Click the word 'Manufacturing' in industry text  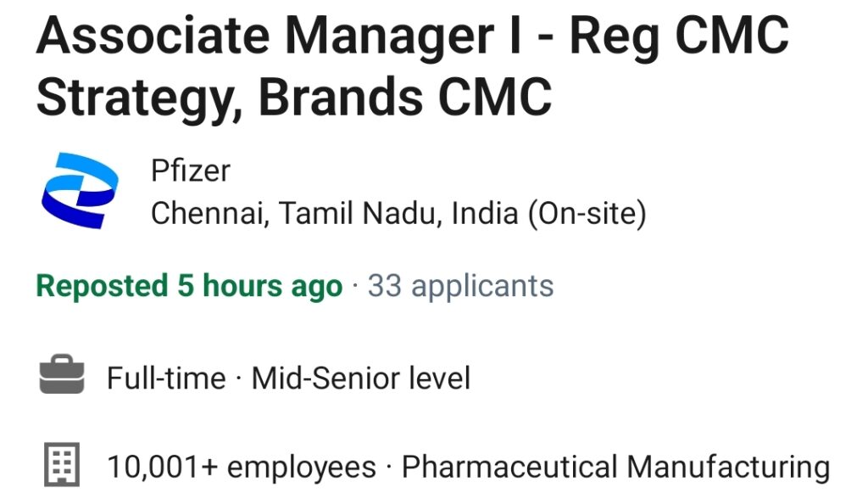[728, 467]
